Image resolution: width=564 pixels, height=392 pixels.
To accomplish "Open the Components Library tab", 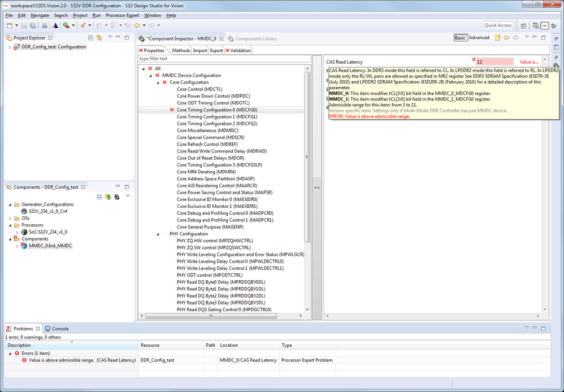I will [253, 38].
